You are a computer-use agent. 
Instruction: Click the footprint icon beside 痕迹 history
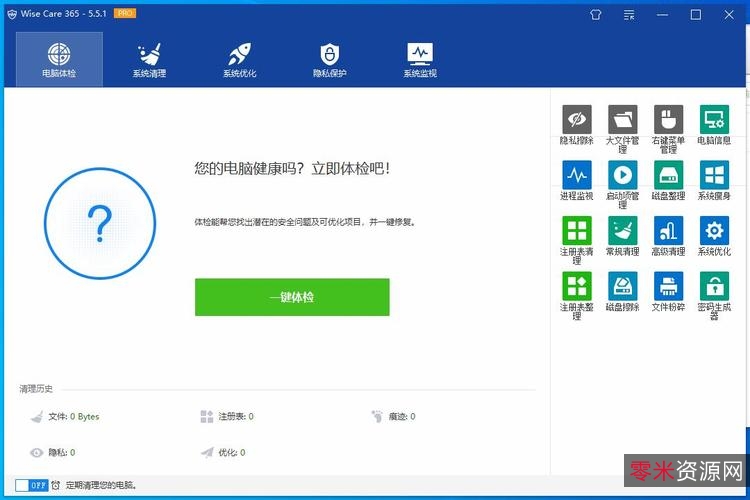[x=377, y=416]
